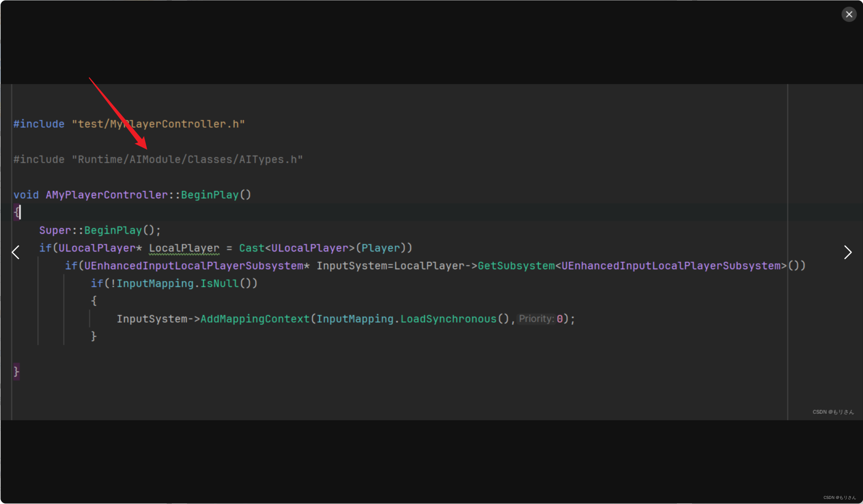Image resolution: width=863 pixels, height=504 pixels.
Task: Click the underlined LocalPlayer variable
Action: [x=184, y=248]
